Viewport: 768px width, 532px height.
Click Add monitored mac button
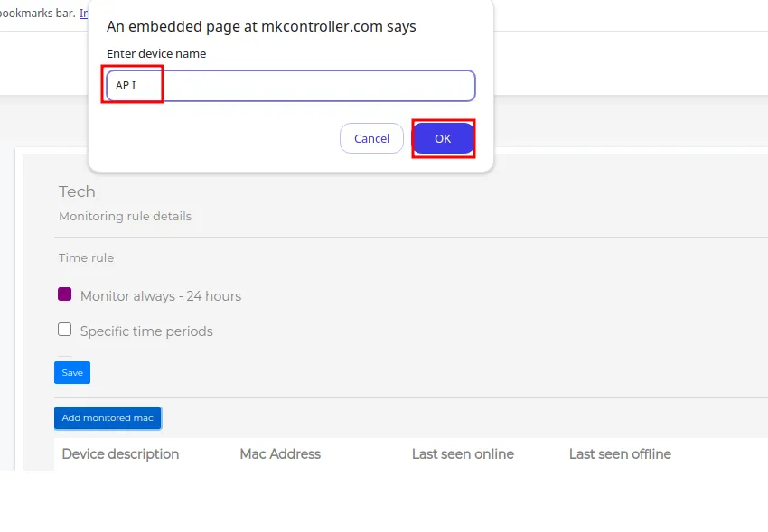coord(108,418)
